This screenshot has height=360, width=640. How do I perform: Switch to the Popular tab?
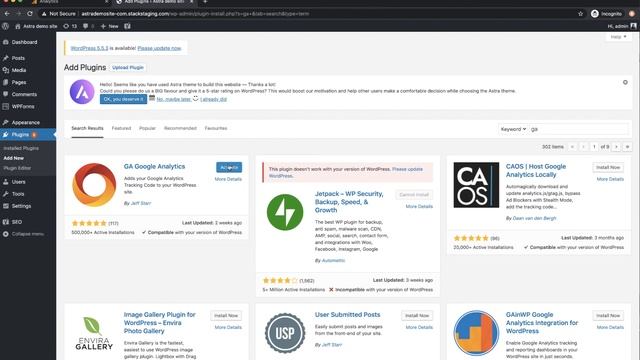coord(147,128)
